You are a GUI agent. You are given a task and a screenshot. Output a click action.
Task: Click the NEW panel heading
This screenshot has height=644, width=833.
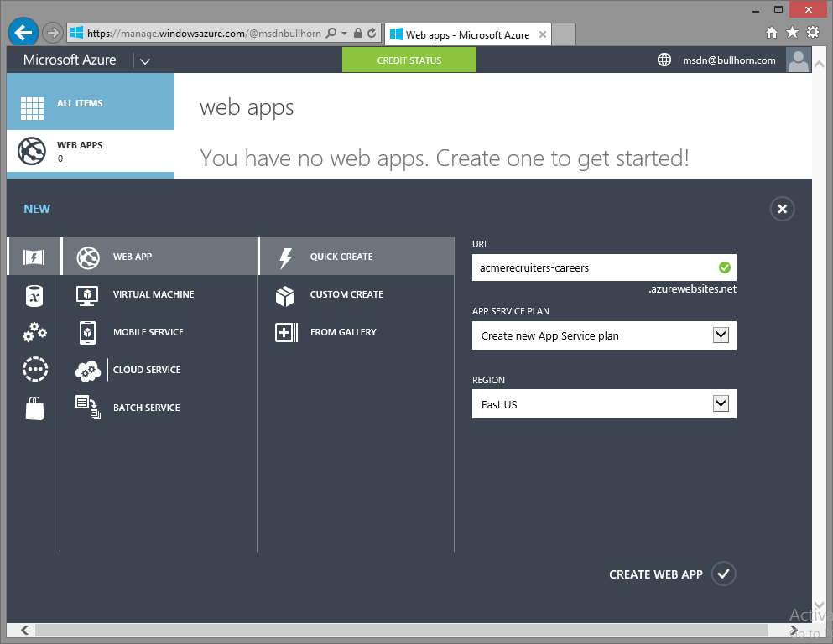[x=37, y=209]
